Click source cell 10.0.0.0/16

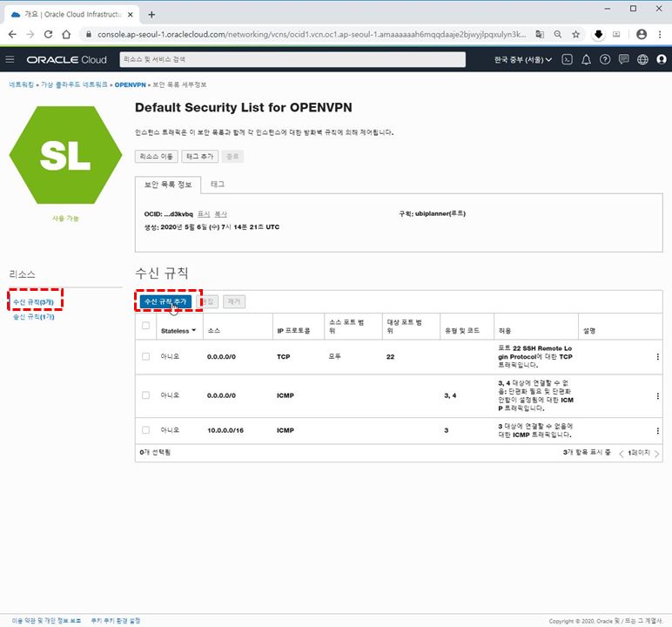225,430
